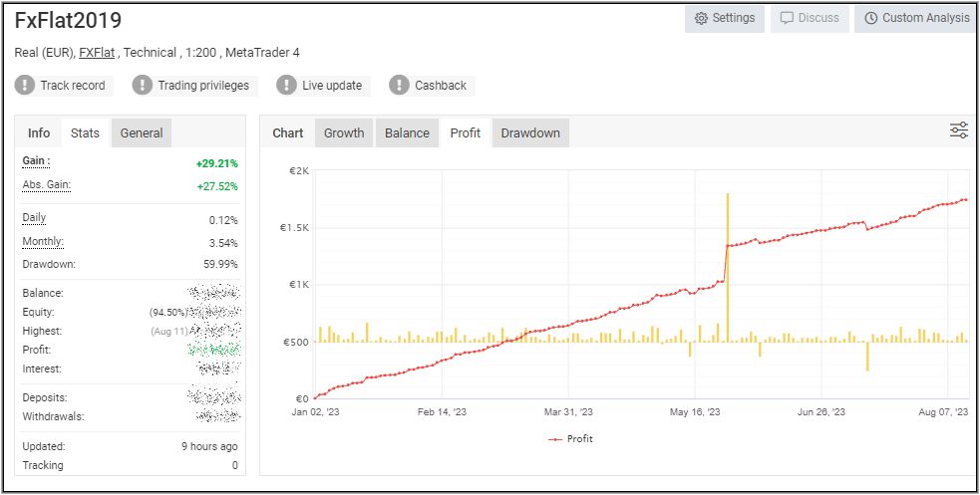Toggle the Profit series in chart legend
980x495 pixels.
tap(571, 438)
